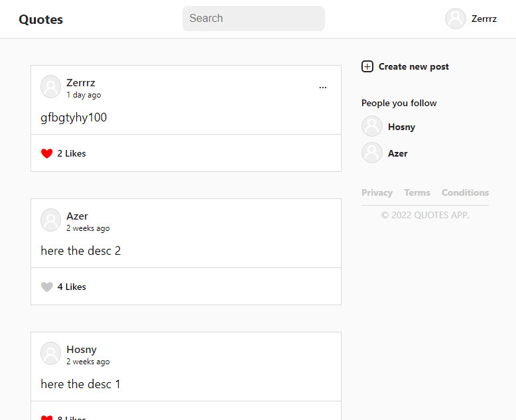Click the avatar on Zerrrz's post
Image resolution: width=516 pixels, height=420 pixels.
(51, 87)
